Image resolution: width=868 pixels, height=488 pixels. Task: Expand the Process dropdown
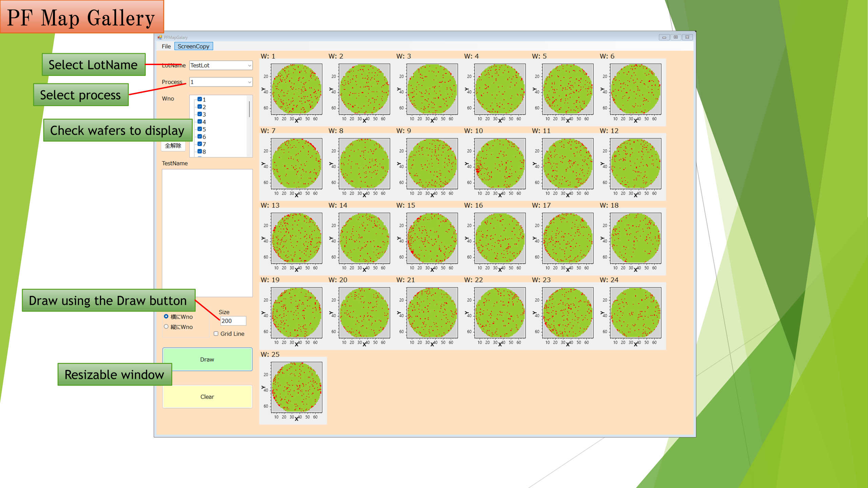point(221,82)
